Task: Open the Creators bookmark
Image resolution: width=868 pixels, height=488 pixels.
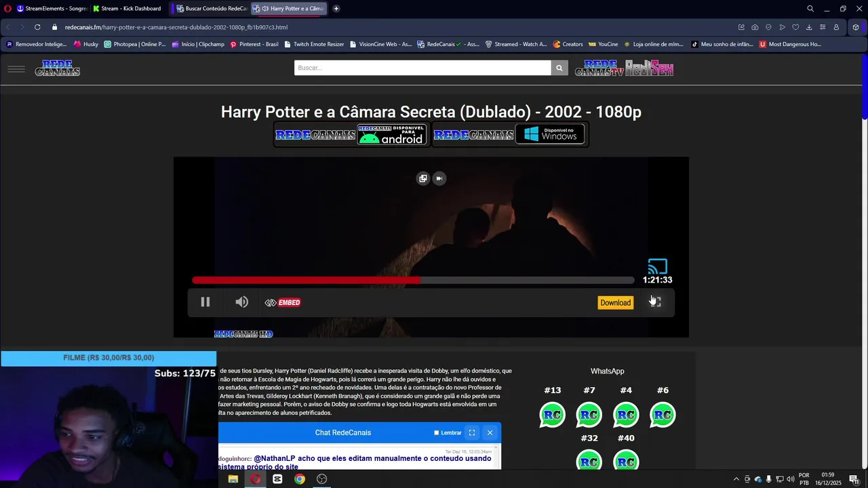Action: [x=568, y=44]
